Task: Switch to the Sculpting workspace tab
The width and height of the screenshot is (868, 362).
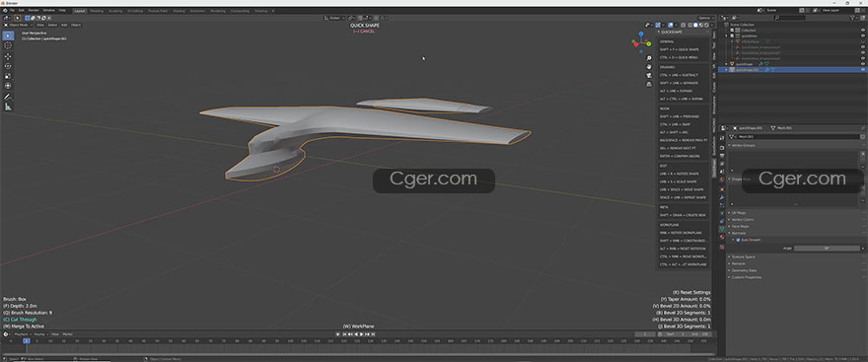Action: 115,11
